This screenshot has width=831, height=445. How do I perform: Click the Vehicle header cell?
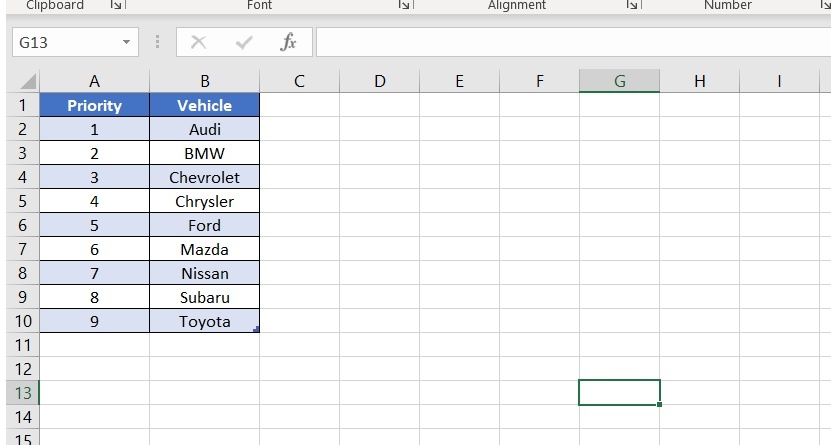coord(205,105)
